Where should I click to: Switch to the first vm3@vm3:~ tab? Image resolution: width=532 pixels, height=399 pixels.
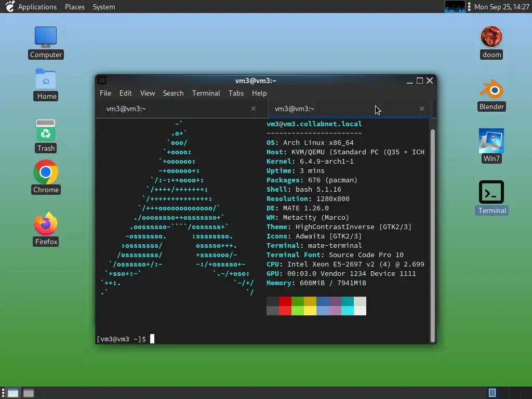point(182,109)
